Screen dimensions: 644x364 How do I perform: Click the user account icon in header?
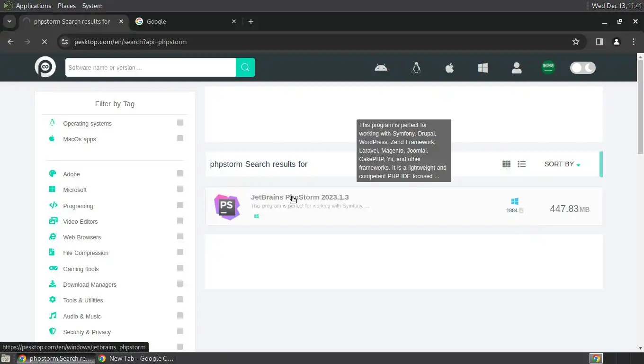[517, 68]
